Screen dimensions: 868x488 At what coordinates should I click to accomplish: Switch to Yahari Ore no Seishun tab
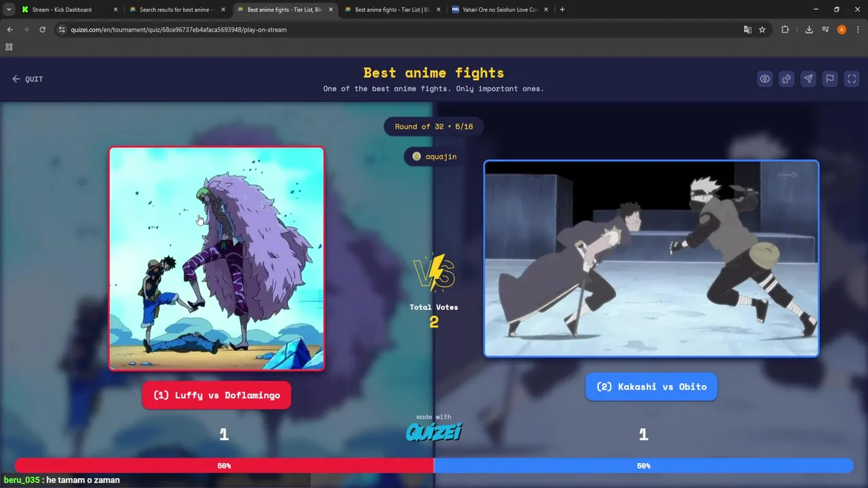pos(499,9)
